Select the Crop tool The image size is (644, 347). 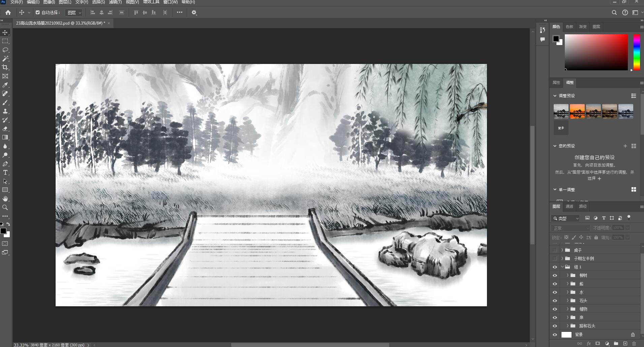tap(5, 67)
